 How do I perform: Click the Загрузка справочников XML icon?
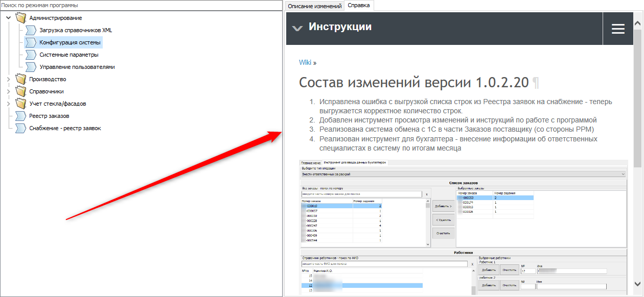(31, 31)
